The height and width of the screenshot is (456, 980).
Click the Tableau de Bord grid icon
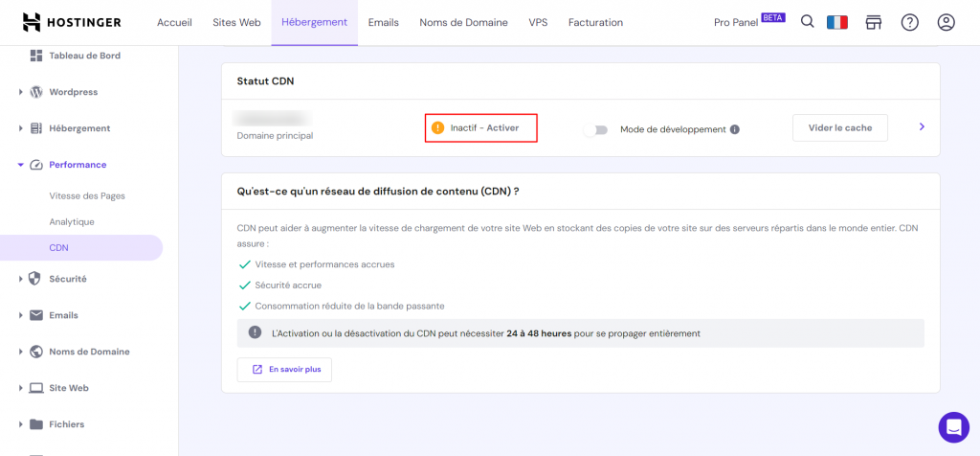point(36,56)
